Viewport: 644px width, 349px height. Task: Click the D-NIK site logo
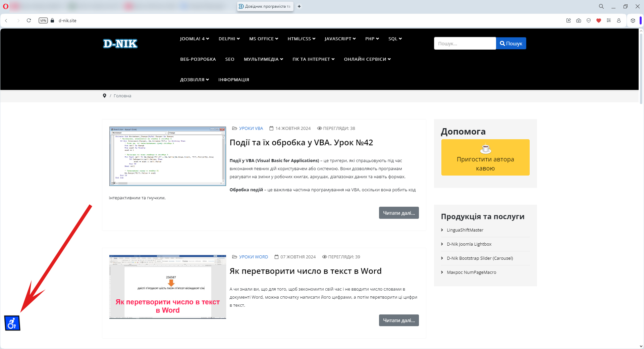coord(120,44)
